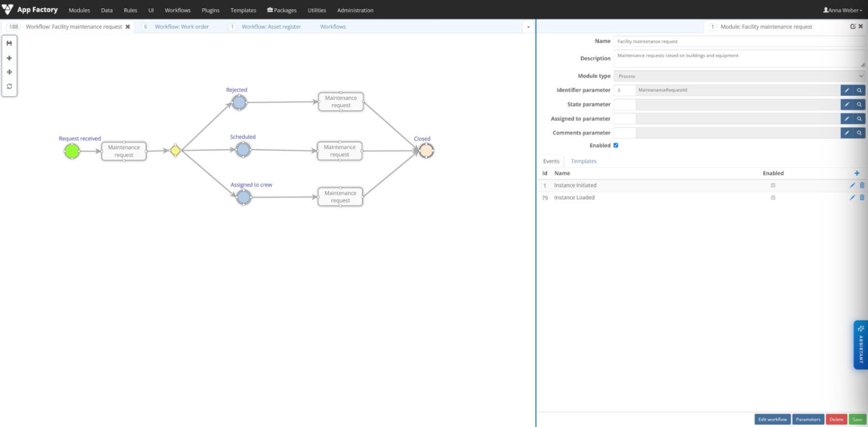Delete the Instance Initiated event

[x=861, y=185]
